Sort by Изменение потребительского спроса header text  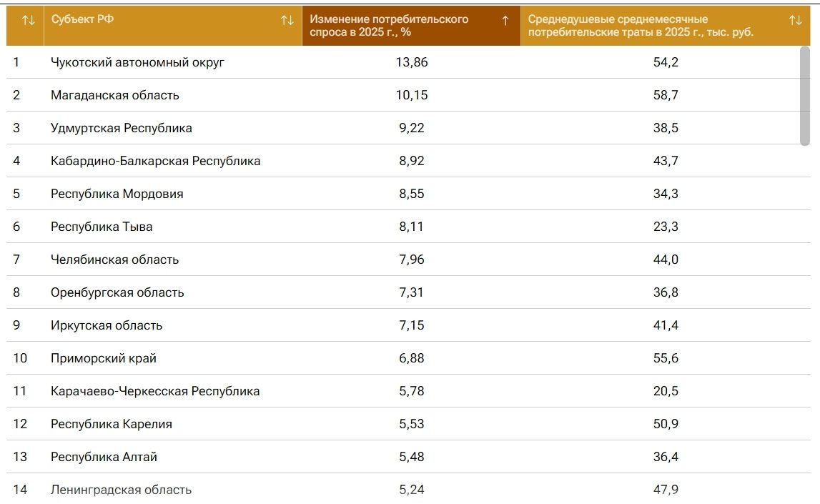click(x=389, y=26)
